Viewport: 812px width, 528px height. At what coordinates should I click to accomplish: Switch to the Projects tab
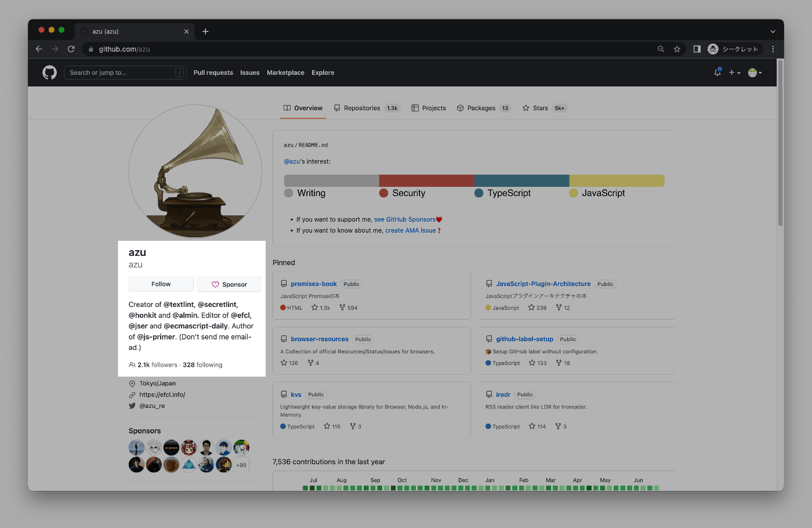tap(429, 108)
